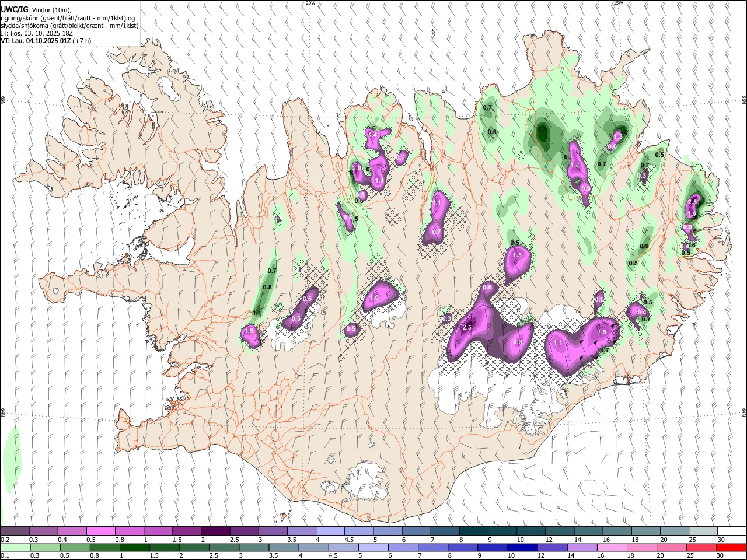This screenshot has width=747, height=560.
Task: Click the 'slydda/snjókoma' line in the header
Action: coord(69,26)
